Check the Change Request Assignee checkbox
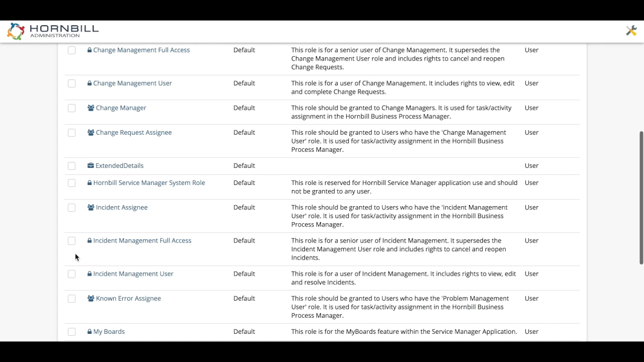644x362 pixels. (71, 133)
